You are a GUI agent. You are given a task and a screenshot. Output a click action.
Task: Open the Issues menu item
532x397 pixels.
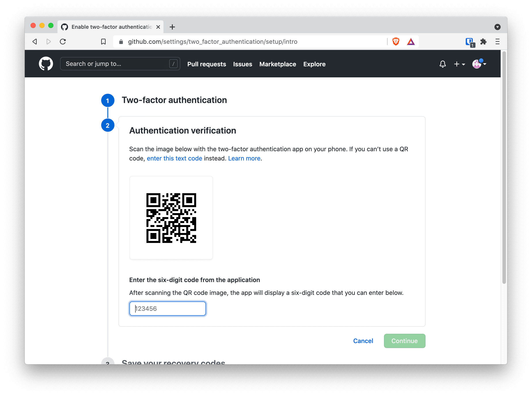click(x=242, y=64)
